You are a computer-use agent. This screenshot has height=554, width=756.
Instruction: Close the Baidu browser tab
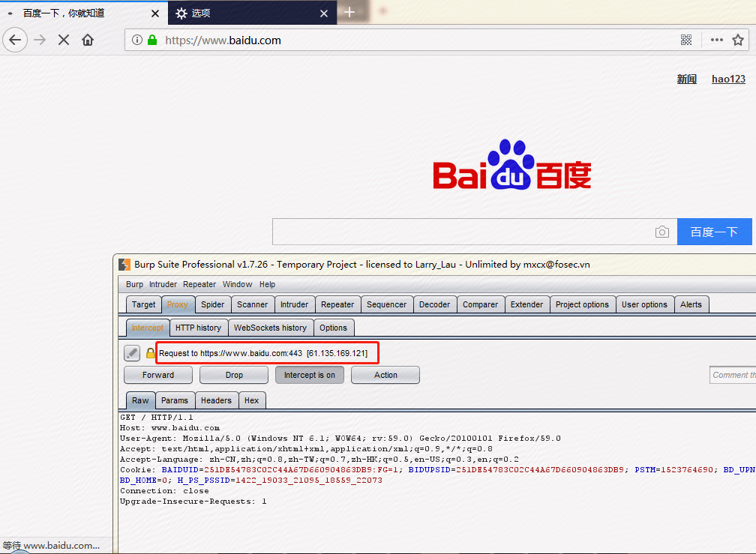155,13
